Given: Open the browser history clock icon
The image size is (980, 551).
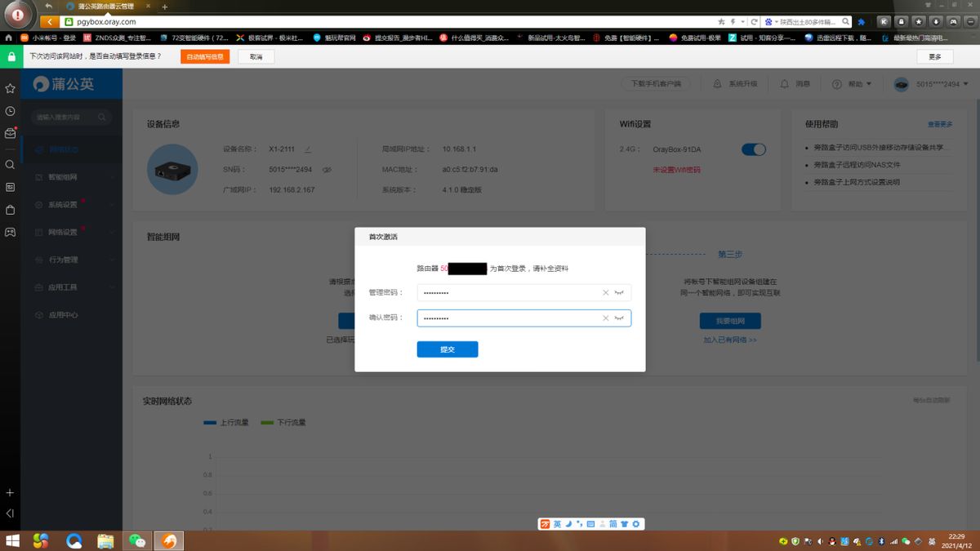Looking at the screenshot, I should click(10, 111).
